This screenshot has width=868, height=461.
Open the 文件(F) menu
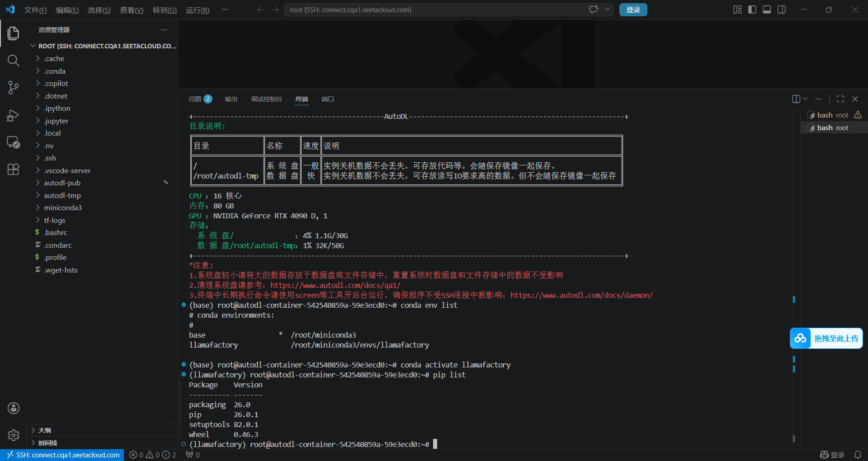[x=35, y=10]
